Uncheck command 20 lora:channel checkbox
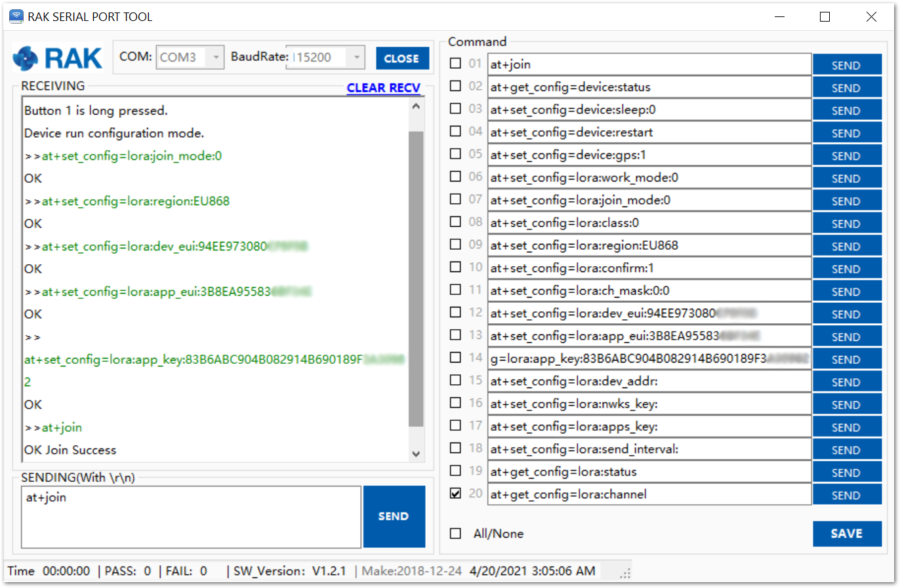Image resolution: width=900 pixels, height=588 pixels. point(455,494)
